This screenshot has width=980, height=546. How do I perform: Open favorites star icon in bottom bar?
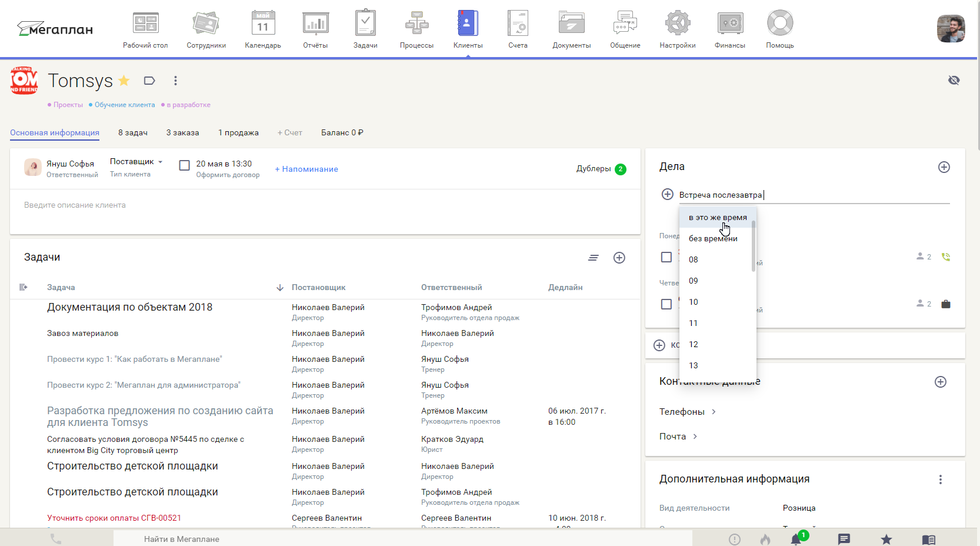[x=886, y=539]
